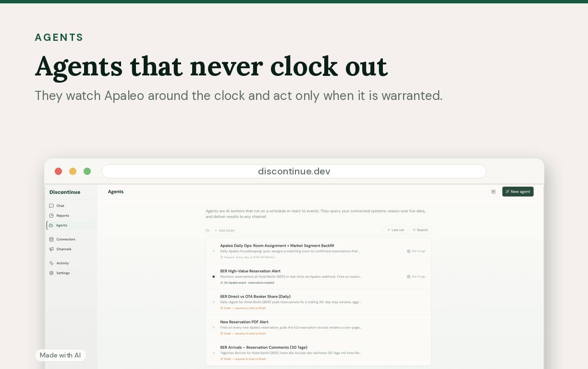Click Draft resume link under BER Arrivals

[243, 359]
